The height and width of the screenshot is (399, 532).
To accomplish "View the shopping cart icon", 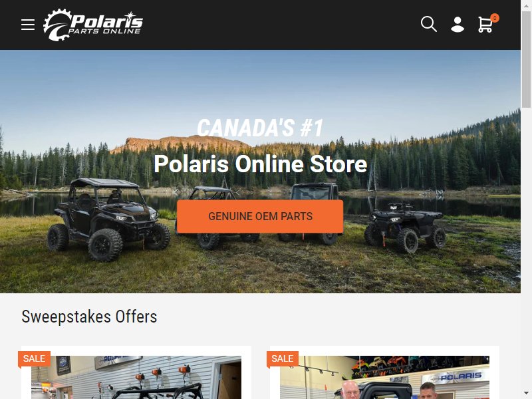I will tap(485, 25).
